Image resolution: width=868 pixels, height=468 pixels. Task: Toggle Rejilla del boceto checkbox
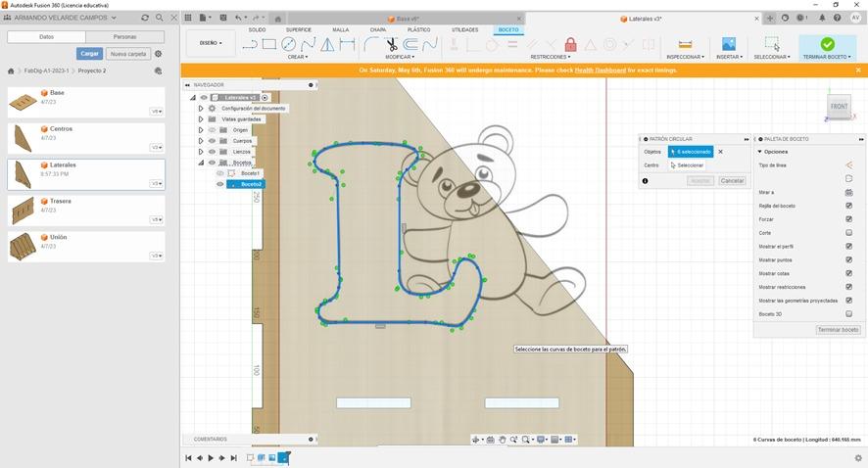[848, 206]
